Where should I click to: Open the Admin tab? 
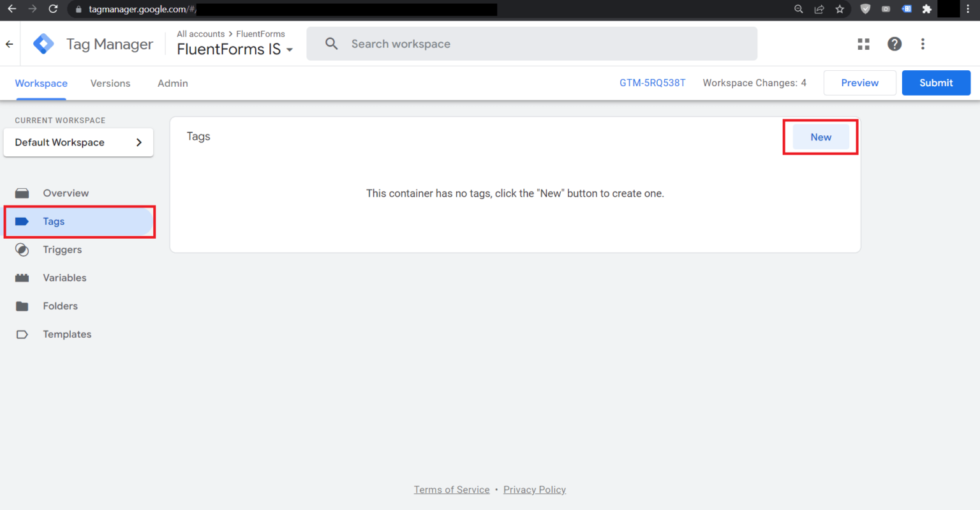point(172,83)
